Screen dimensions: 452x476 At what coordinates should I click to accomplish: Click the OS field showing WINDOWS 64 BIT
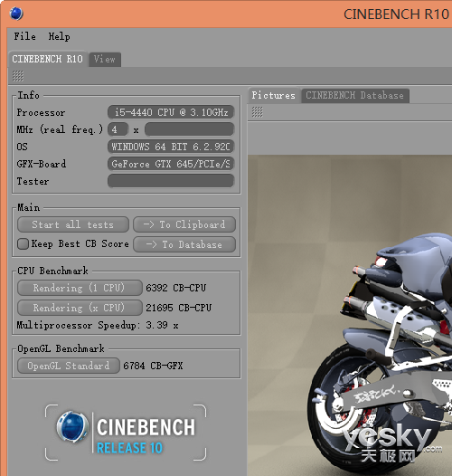pos(171,147)
